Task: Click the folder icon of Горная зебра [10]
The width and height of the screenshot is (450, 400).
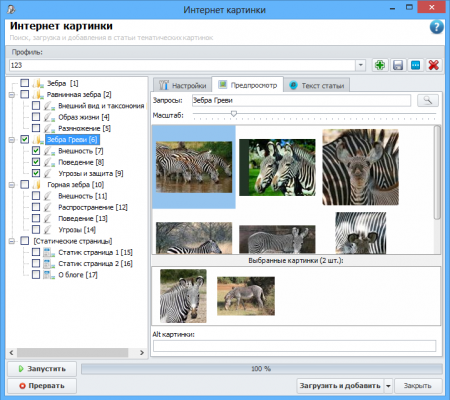Action: [x=37, y=185]
